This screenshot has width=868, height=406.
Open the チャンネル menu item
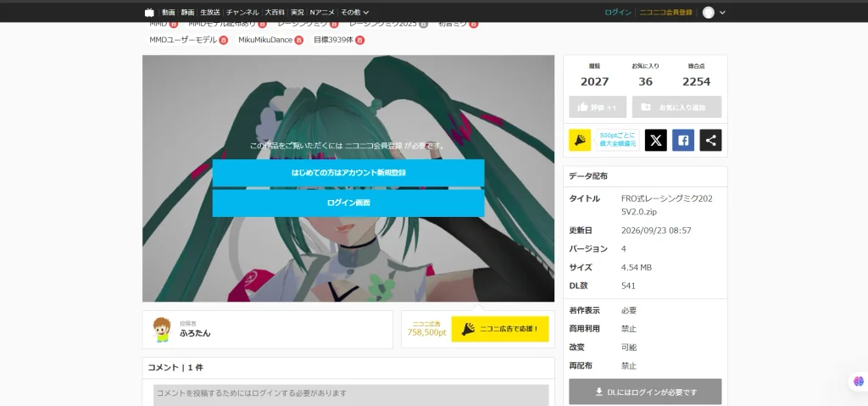click(x=242, y=12)
